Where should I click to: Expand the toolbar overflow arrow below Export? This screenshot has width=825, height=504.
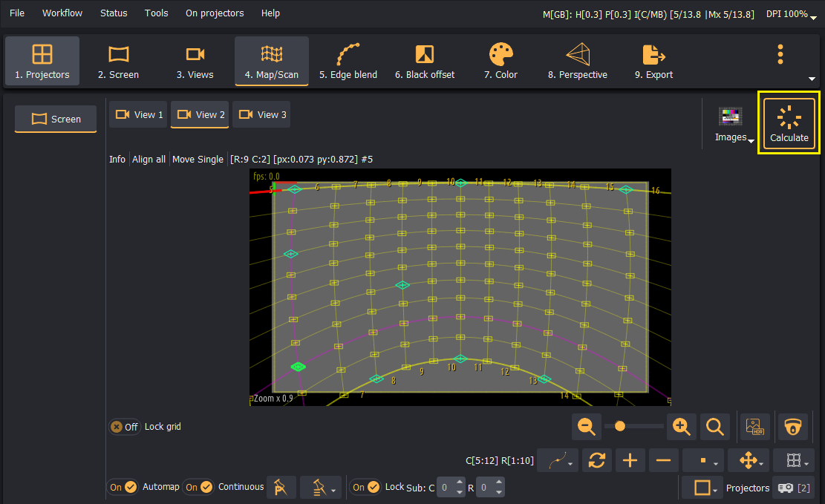tap(812, 79)
